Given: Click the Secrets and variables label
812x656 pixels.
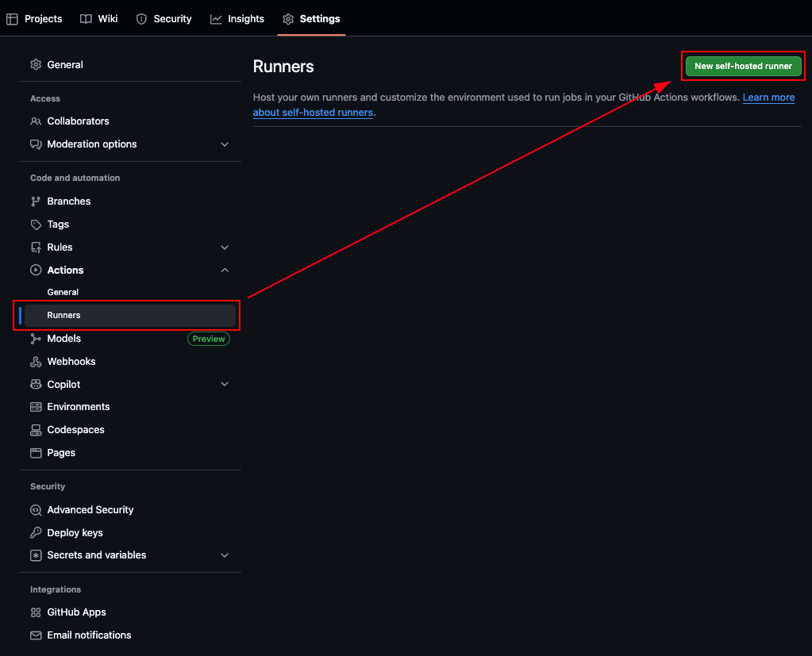Looking at the screenshot, I should coord(96,555).
